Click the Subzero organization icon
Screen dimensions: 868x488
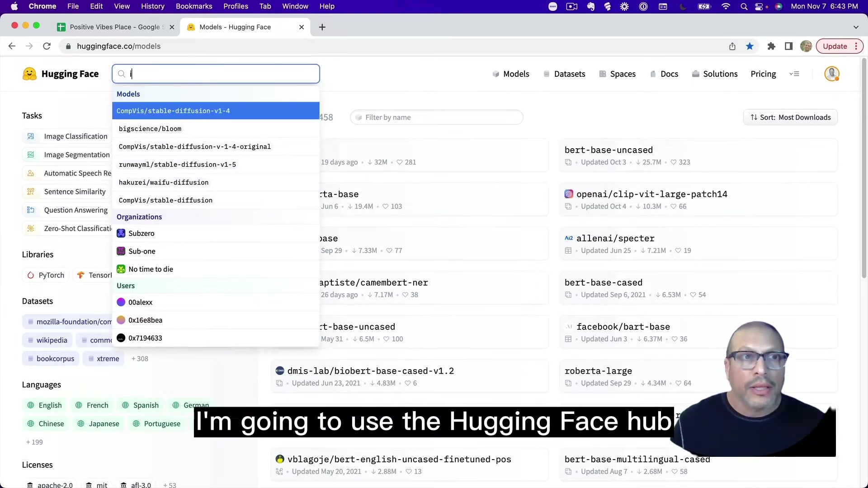(x=121, y=233)
